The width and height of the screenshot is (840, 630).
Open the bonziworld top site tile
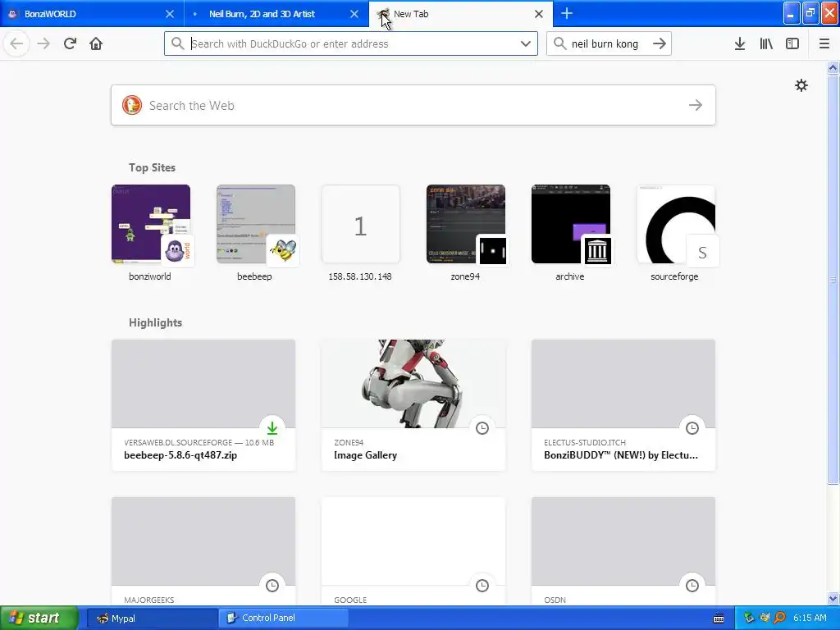pos(151,233)
